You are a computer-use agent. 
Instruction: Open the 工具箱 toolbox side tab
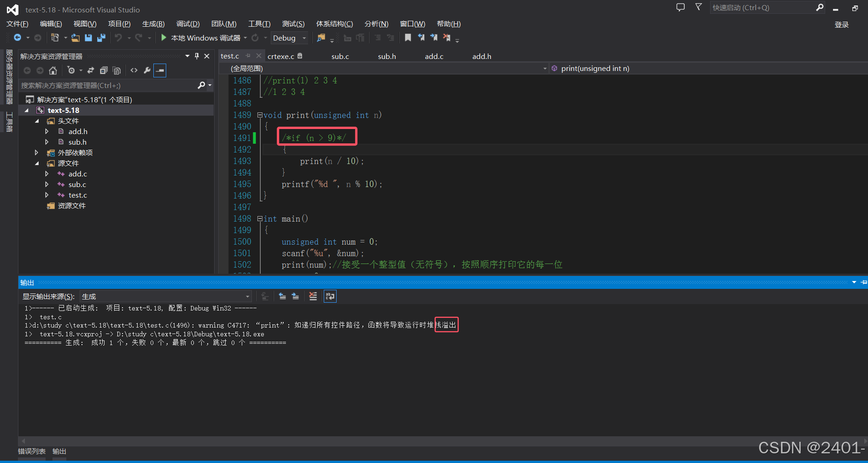pos(9,122)
